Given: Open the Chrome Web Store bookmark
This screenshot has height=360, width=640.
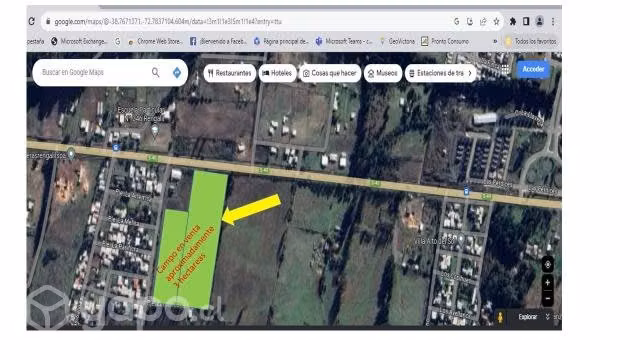Looking at the screenshot, I should coord(155,41).
